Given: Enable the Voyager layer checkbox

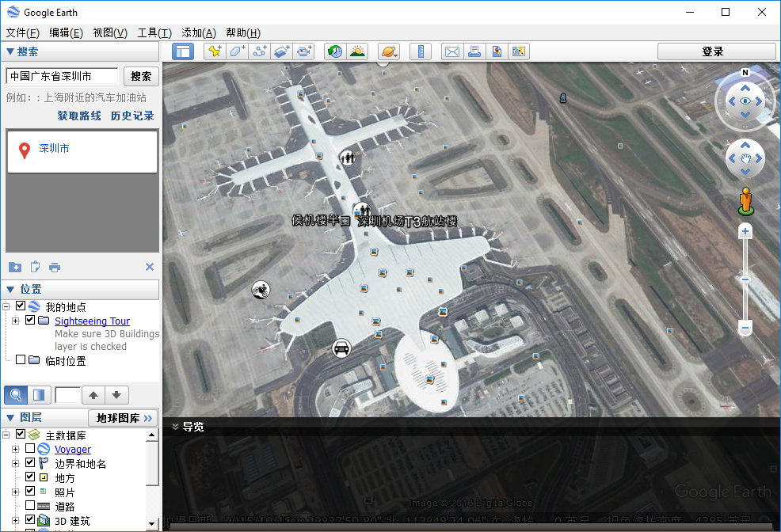Looking at the screenshot, I should (30, 448).
